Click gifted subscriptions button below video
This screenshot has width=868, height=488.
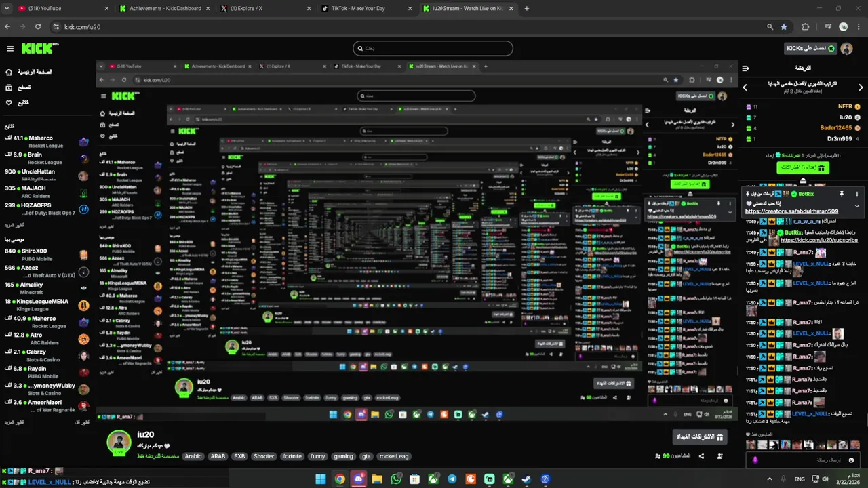[700, 437]
